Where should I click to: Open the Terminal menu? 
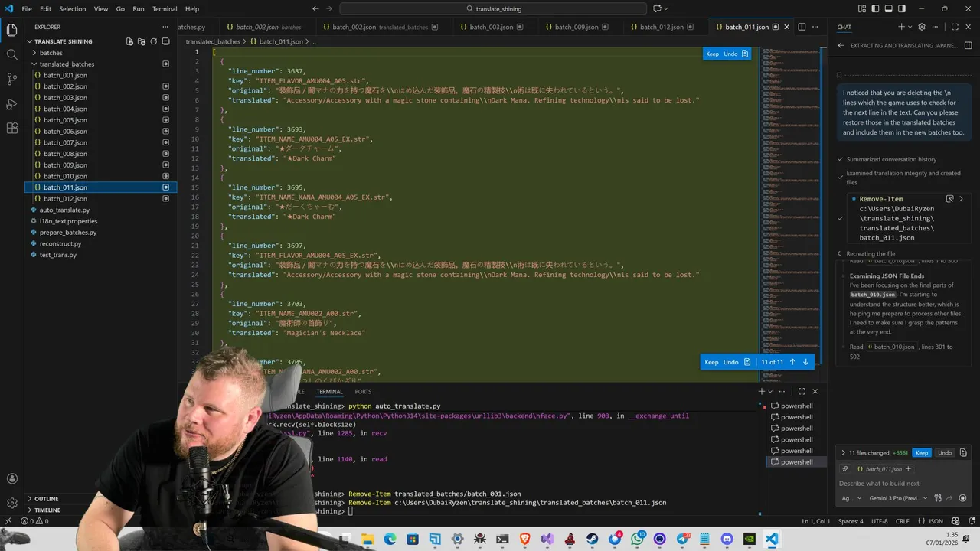[165, 9]
